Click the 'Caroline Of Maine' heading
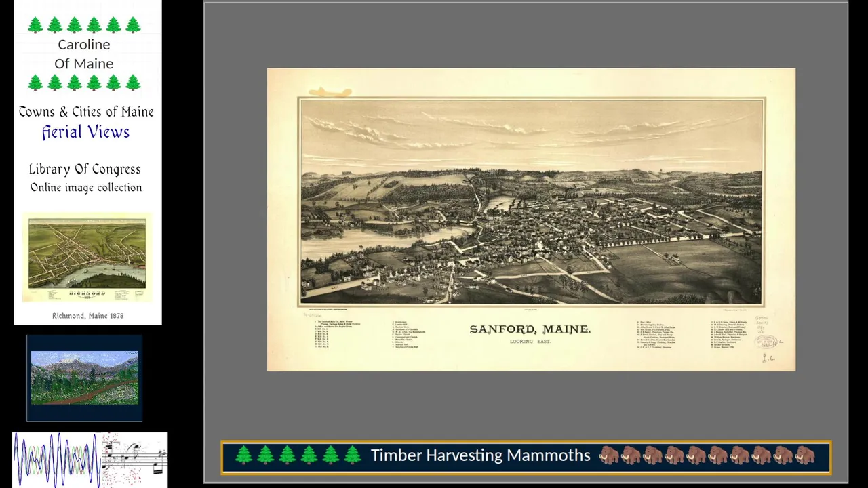This screenshot has height=488, width=868. click(84, 54)
